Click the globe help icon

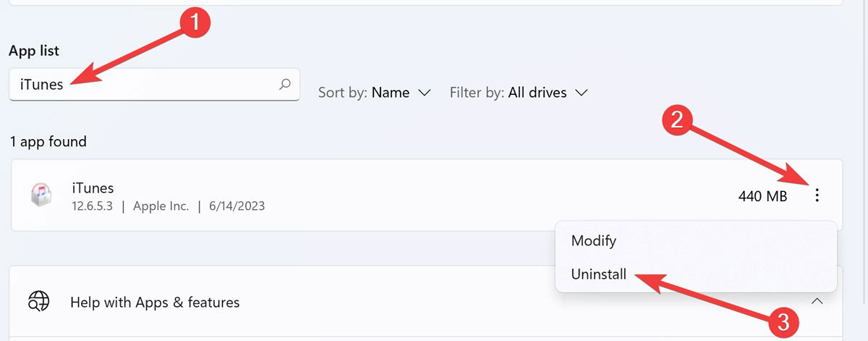tap(38, 301)
